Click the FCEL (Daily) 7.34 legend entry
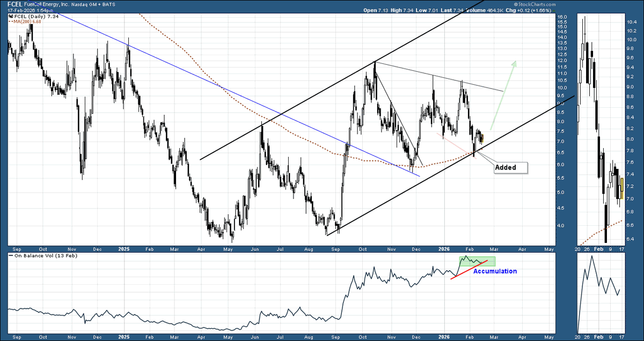644x341 pixels. 38,17
